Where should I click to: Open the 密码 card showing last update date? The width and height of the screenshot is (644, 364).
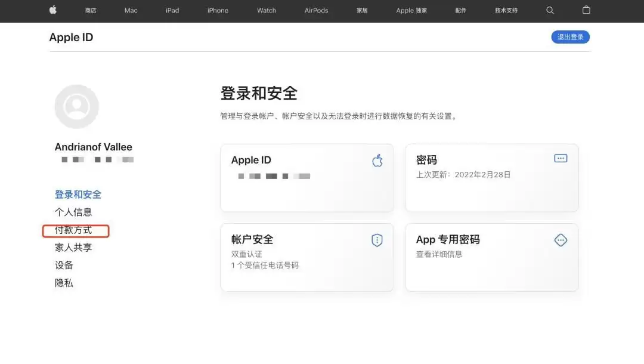click(491, 177)
